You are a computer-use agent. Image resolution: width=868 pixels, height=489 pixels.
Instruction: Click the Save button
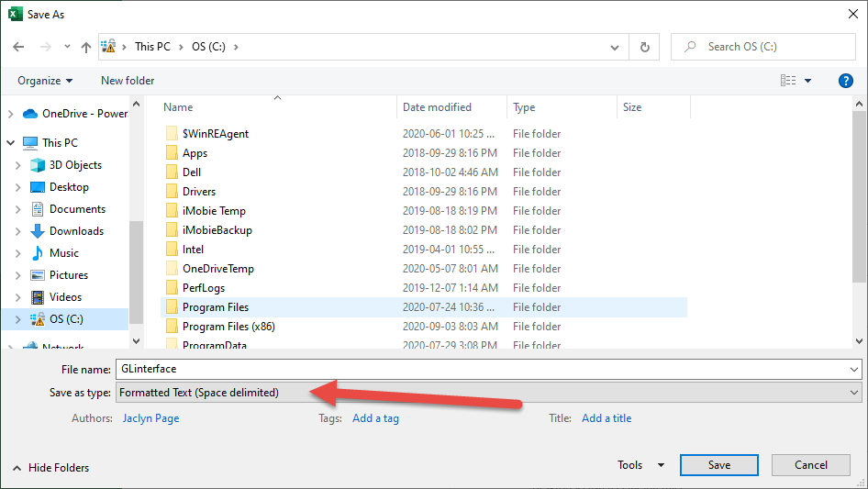tap(718, 465)
